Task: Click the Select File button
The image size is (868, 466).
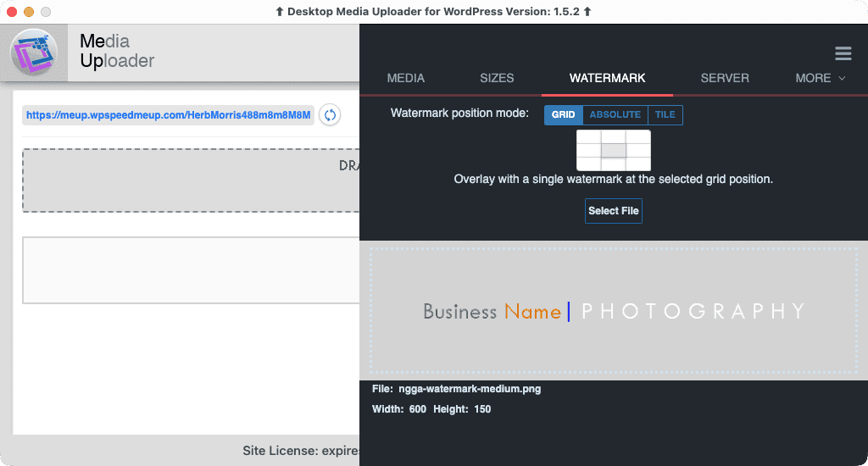Action: [614, 211]
